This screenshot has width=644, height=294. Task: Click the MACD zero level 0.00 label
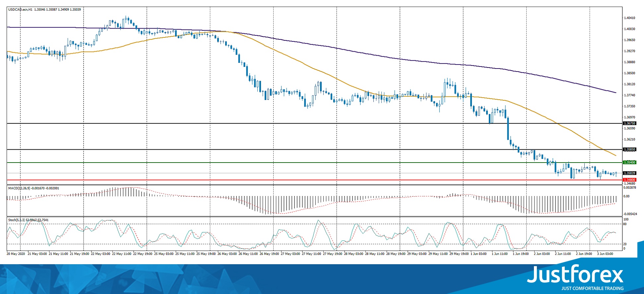(x=626, y=196)
